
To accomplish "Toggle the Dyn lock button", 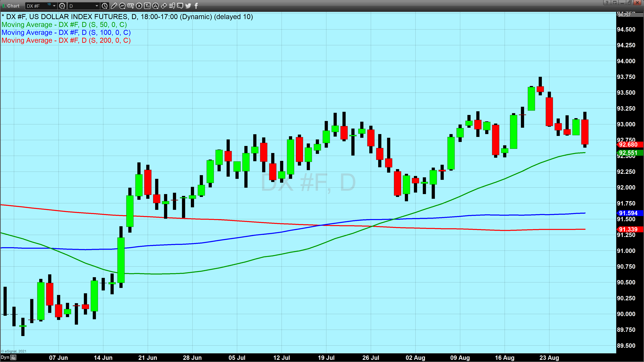I will (x=13, y=357).
